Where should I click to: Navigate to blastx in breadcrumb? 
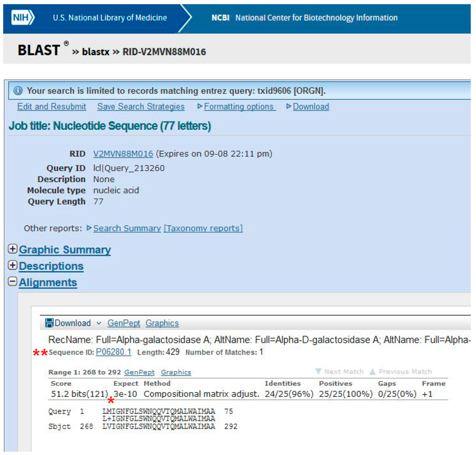pyautogui.click(x=96, y=52)
